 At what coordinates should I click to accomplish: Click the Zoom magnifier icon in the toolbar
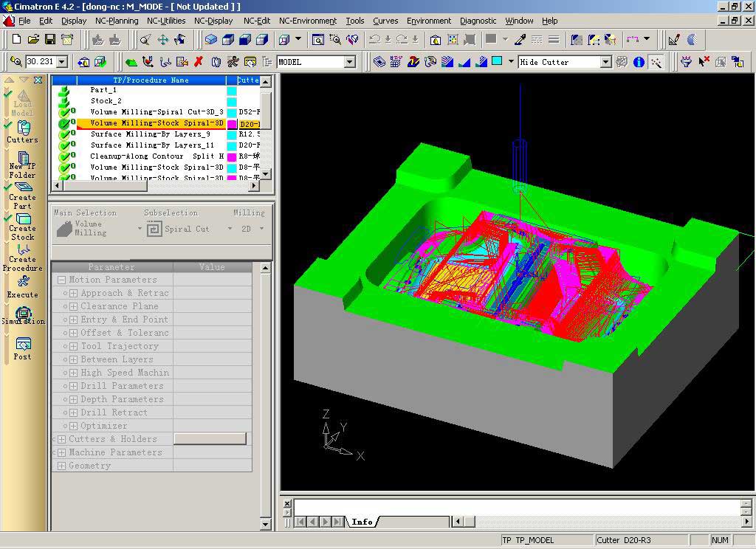pyautogui.click(x=145, y=40)
